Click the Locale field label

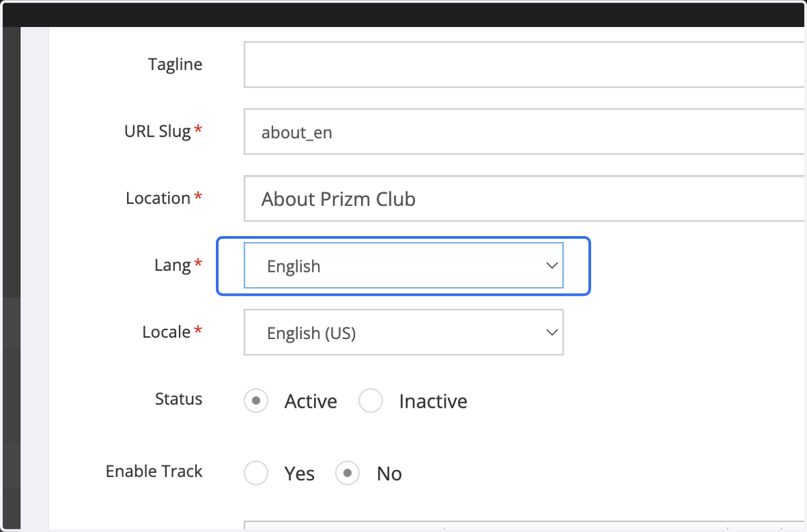click(166, 332)
